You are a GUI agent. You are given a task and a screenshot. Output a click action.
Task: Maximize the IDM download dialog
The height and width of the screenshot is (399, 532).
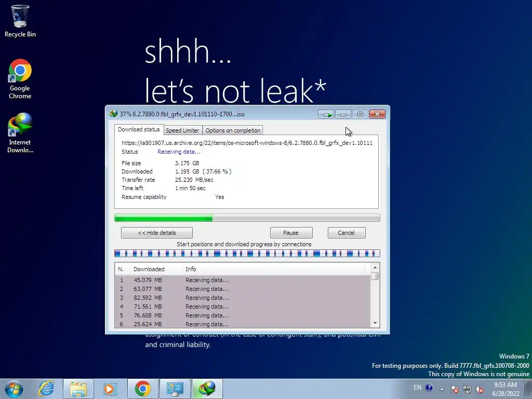(360, 114)
